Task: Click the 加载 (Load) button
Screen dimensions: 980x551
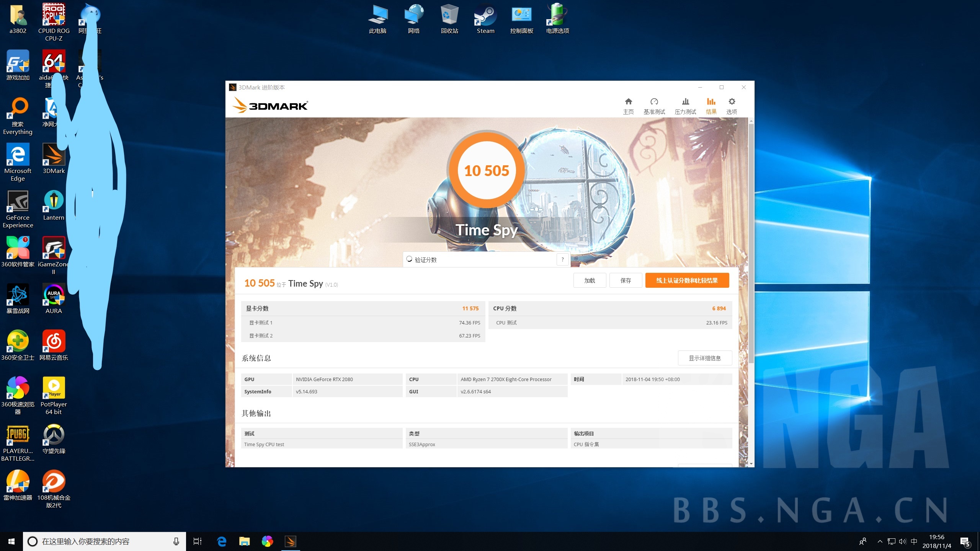Action: coord(590,280)
